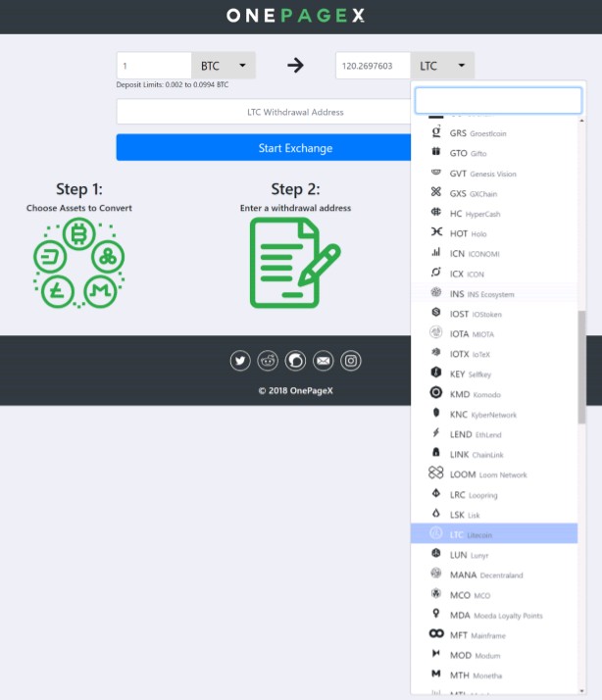Click the currency search box in dropdown
Screen dimensions: 602x700
498,100
